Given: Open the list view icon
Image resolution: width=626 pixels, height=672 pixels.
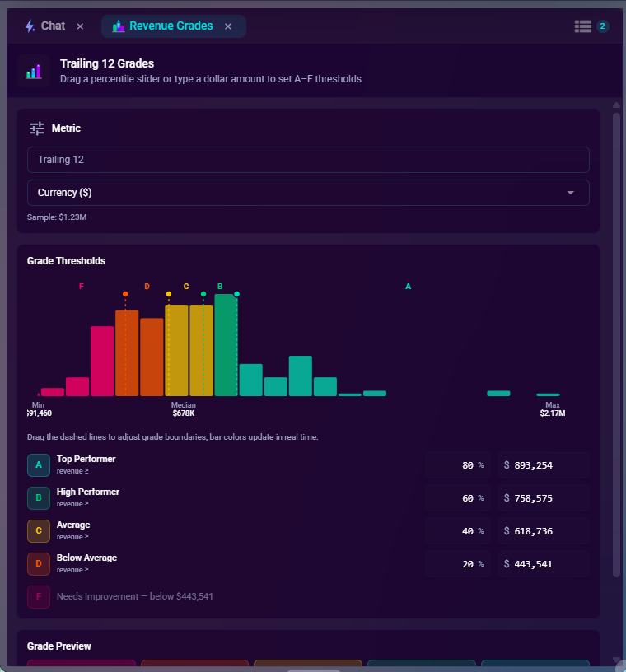Looking at the screenshot, I should coord(582,26).
